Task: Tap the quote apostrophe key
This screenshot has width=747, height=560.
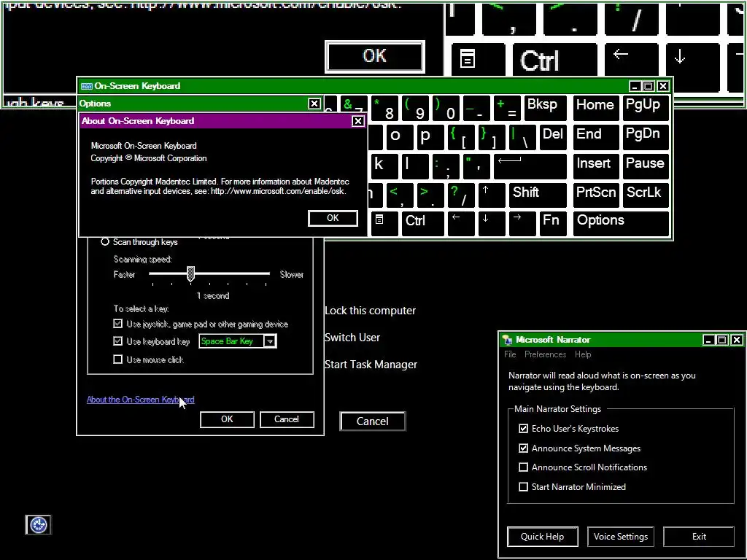Action: (x=476, y=166)
